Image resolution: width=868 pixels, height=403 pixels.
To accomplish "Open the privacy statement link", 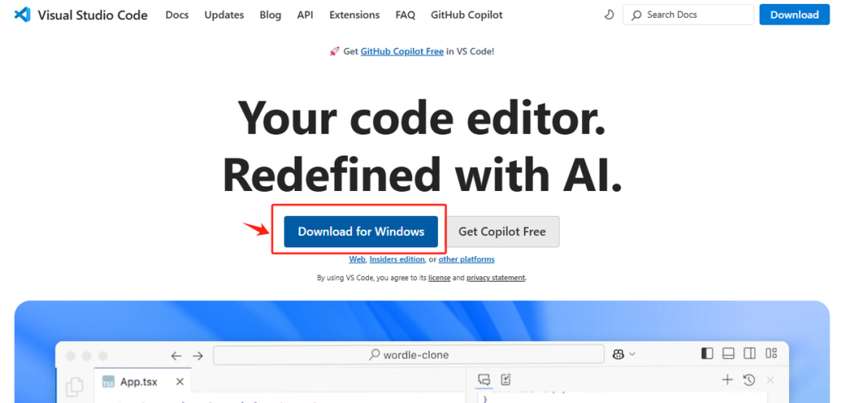I will coord(495,278).
